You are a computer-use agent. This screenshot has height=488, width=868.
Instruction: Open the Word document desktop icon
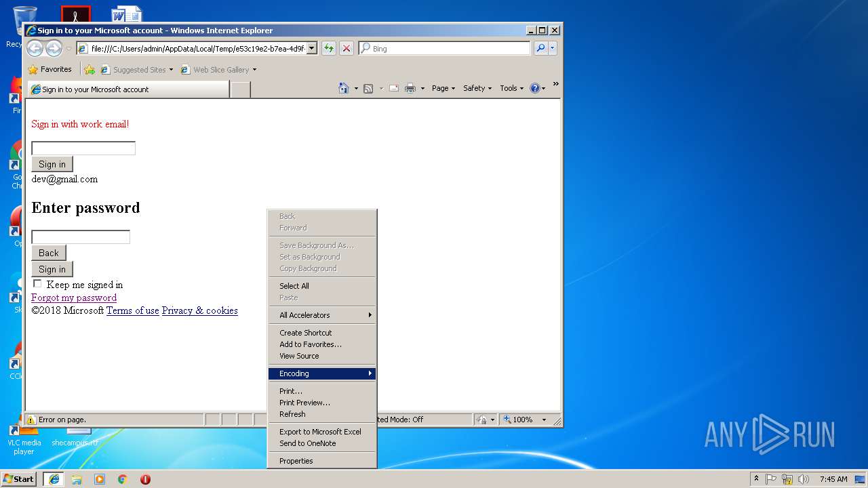(127, 14)
